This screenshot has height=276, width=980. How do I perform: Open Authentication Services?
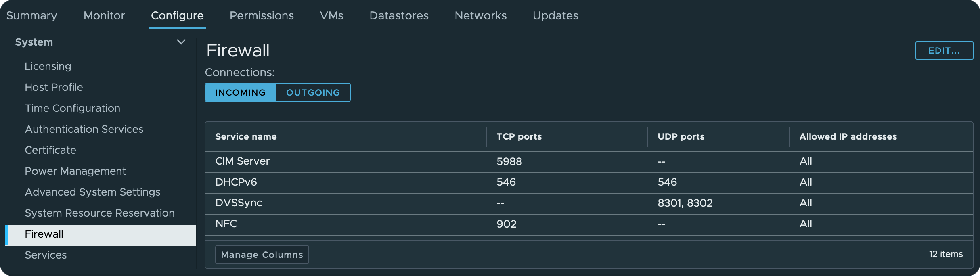(x=84, y=129)
